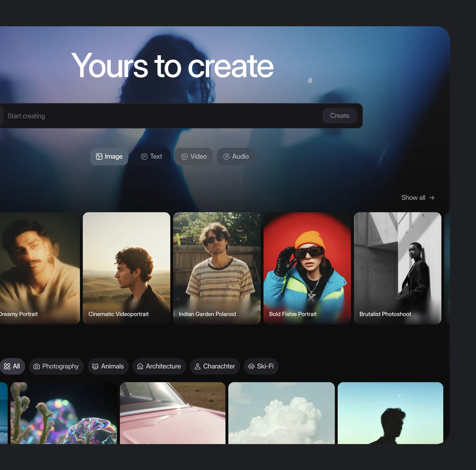Click the cat face icon in the Animals filter
Image resolution: width=476 pixels, height=470 pixels.
(x=95, y=366)
